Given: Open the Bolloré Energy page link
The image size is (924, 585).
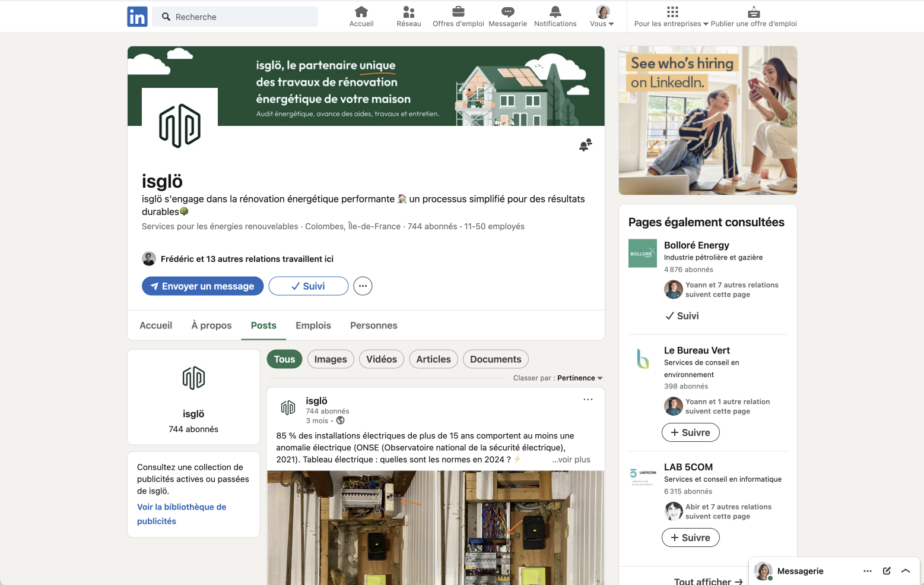Looking at the screenshot, I should (697, 245).
